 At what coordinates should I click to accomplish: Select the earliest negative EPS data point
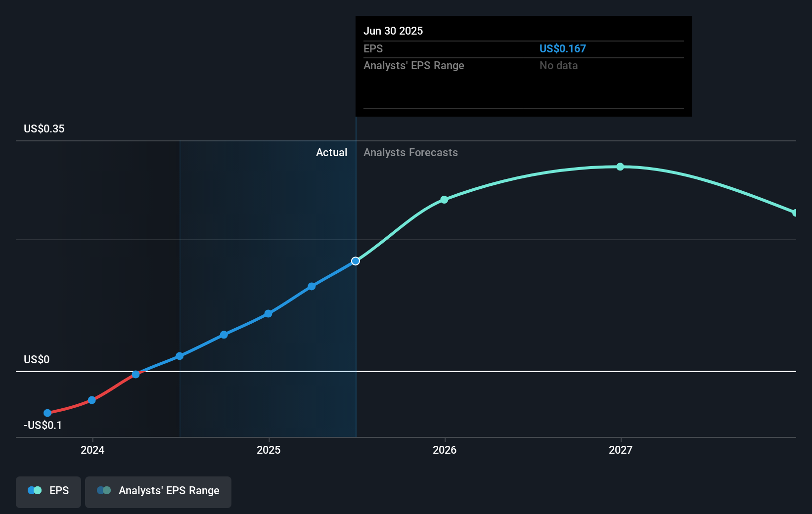(47, 413)
